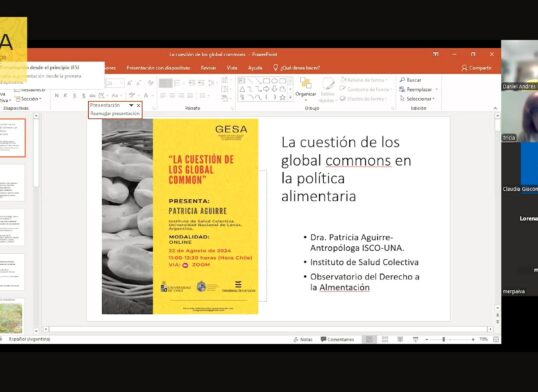Select the second slide thumbnail
Screen dimensions: 538x392
point(12,183)
